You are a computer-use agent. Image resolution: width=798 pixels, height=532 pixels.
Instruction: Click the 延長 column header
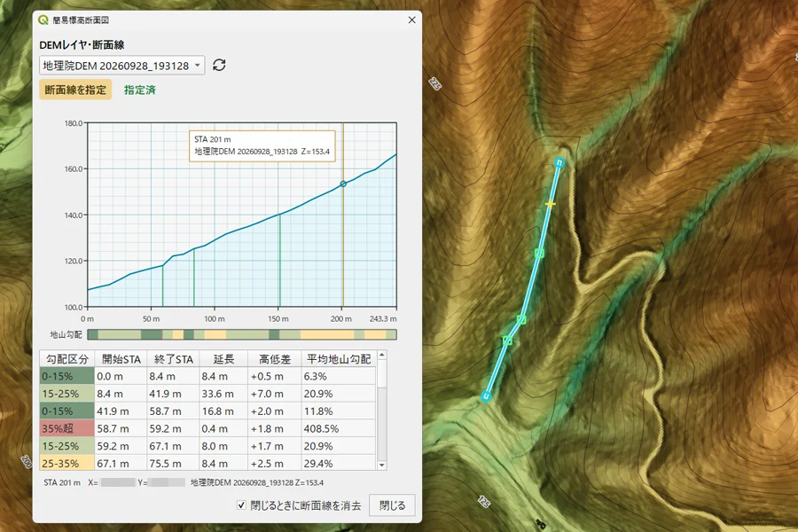[224, 359]
